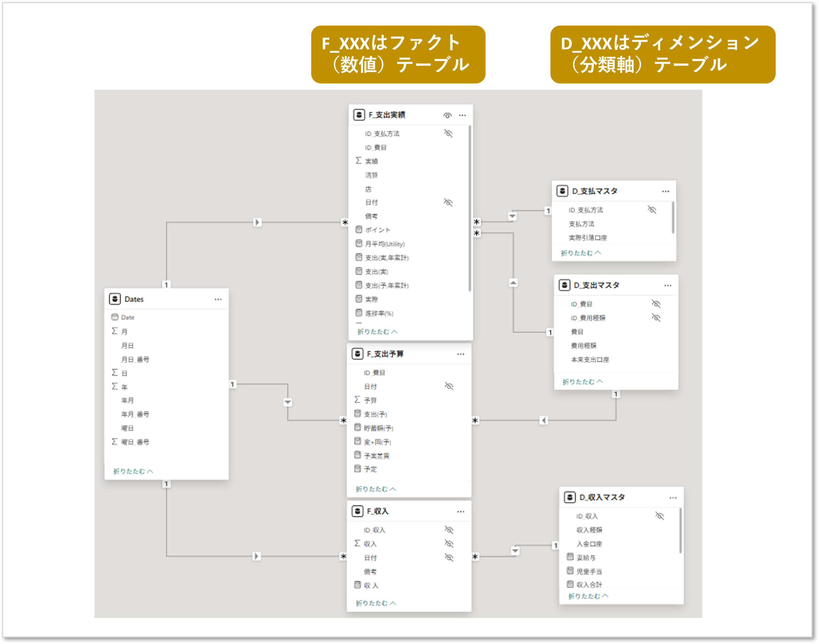Click the F_支出実績 table vertical scrollbar

(x=470, y=208)
